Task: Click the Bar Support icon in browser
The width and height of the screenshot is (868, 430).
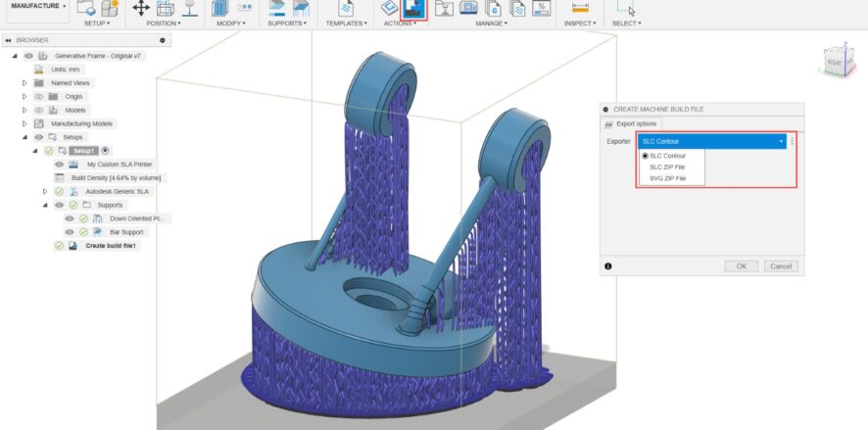Action: coord(98,232)
